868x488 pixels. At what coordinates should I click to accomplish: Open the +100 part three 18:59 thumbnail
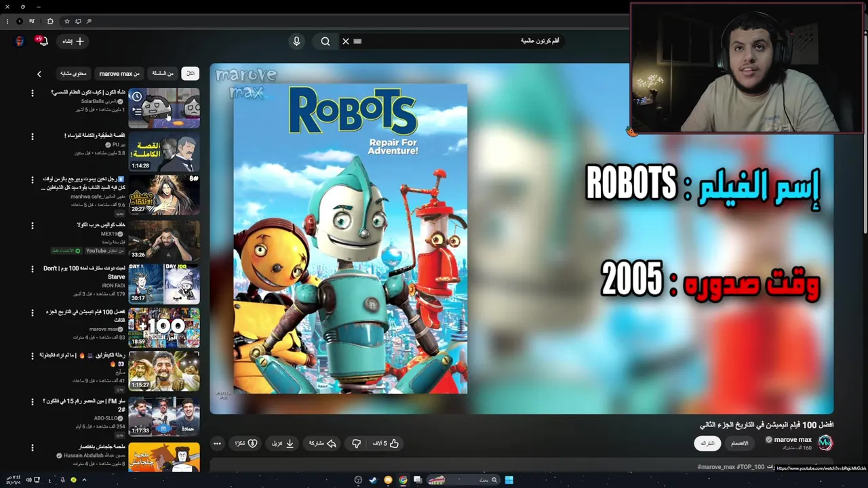[x=164, y=328]
